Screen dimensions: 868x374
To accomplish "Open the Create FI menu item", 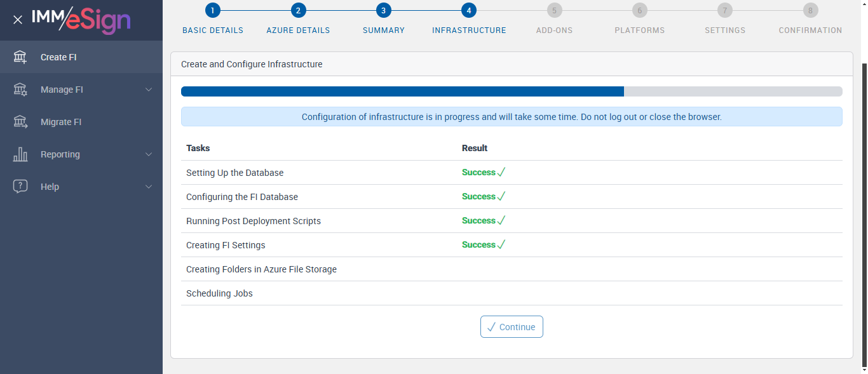I will (81, 57).
